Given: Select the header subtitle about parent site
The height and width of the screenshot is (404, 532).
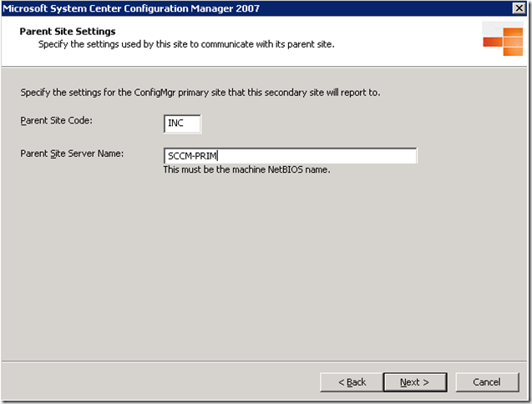Looking at the screenshot, I should click(x=186, y=44).
